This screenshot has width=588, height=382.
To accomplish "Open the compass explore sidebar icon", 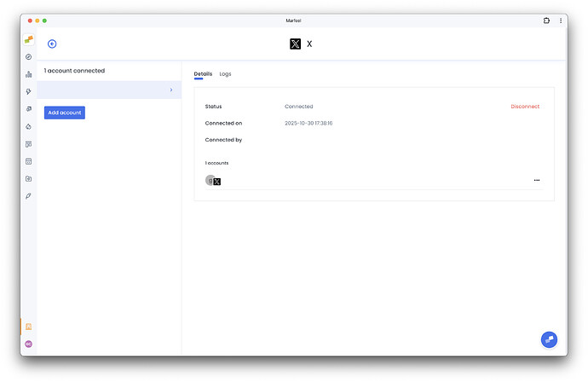I will 28,57.
